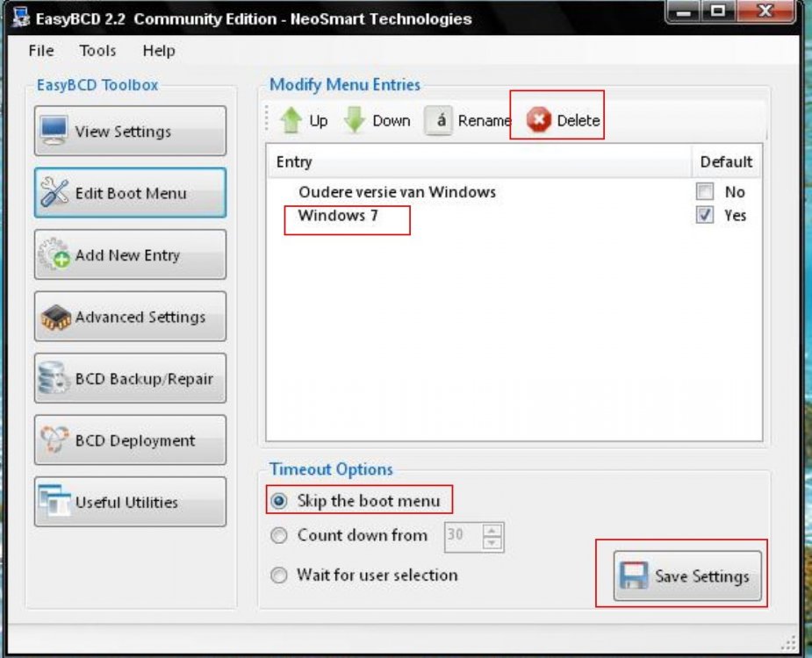Select the Count down from option
The image size is (812, 658).
tap(279, 535)
